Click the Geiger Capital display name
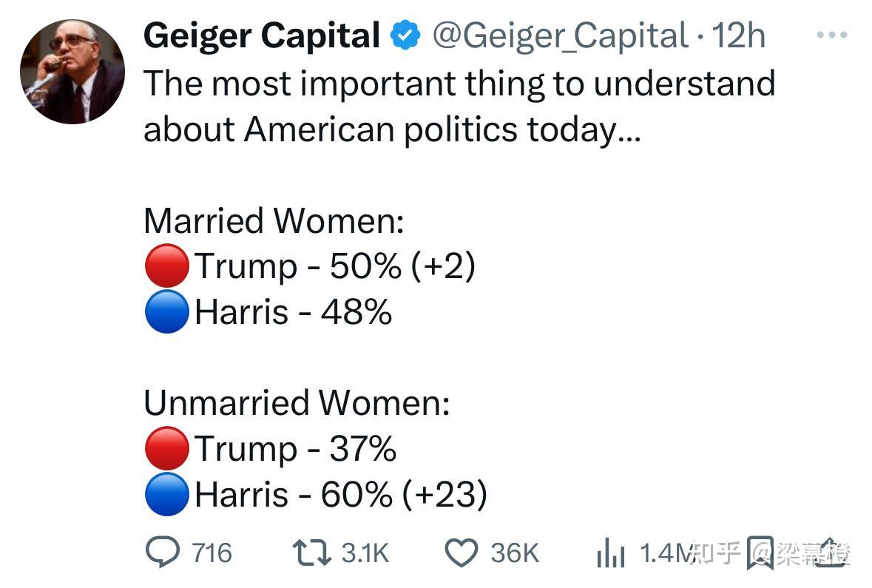This screenshot has width=872, height=588. pyautogui.click(x=262, y=36)
